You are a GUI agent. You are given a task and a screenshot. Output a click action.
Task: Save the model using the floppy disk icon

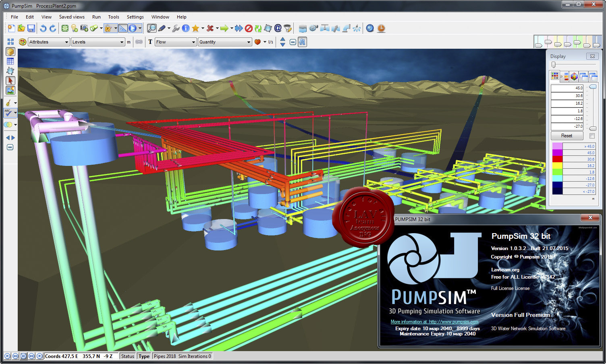(31, 28)
